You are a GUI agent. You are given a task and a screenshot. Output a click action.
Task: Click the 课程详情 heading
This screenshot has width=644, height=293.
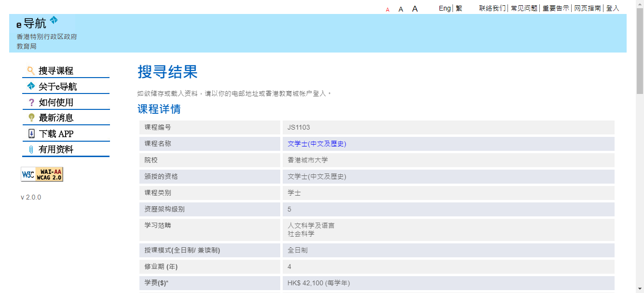(159, 109)
